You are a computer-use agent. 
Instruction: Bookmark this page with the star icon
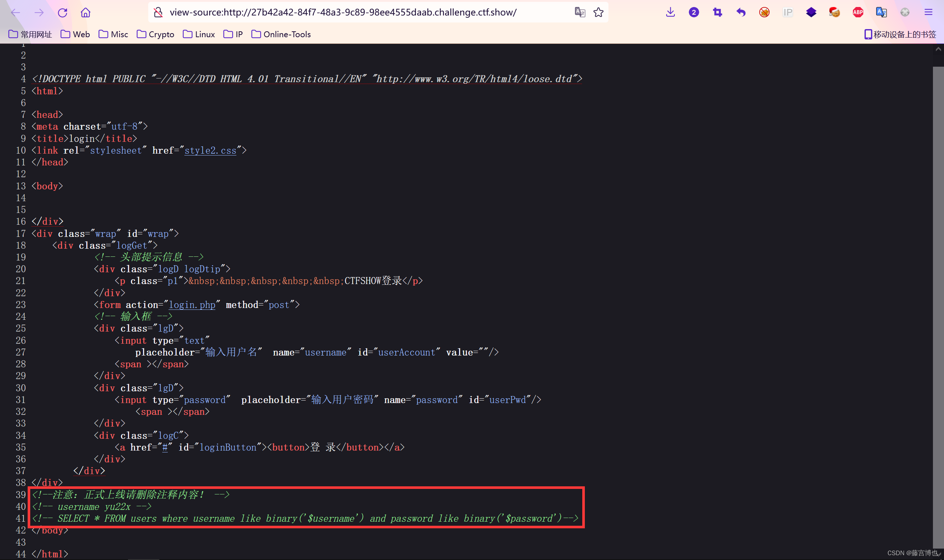coord(598,13)
